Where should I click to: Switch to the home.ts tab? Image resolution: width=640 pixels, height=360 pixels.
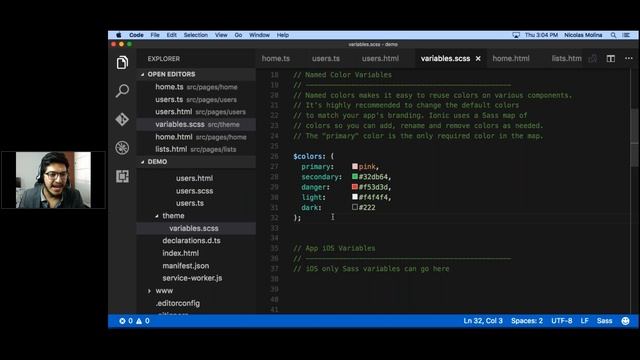coord(276,58)
